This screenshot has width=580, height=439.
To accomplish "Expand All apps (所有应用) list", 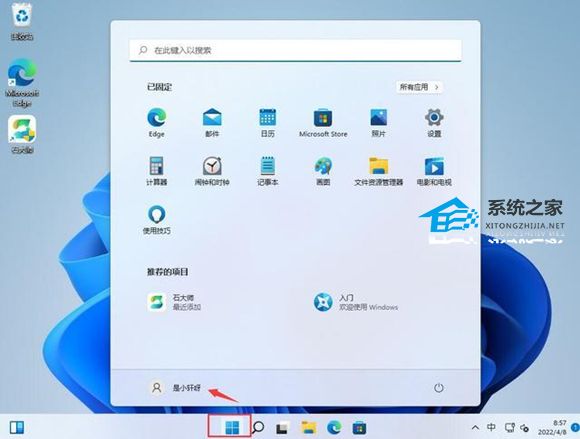I will coord(419,87).
